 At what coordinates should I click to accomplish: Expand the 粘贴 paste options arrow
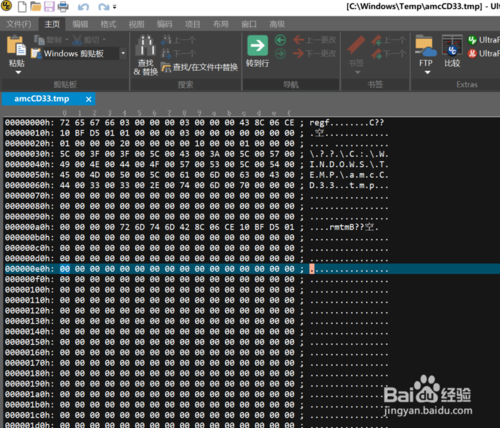[18, 72]
